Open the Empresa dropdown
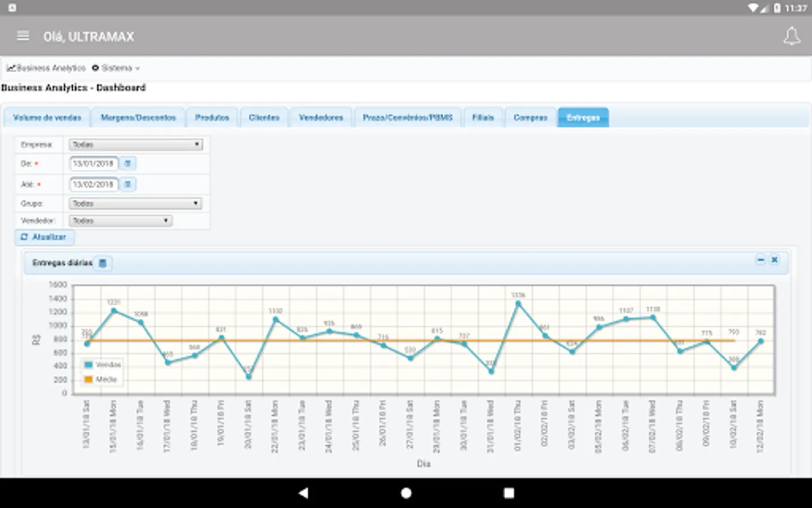This screenshot has height=508, width=812. tap(135, 144)
